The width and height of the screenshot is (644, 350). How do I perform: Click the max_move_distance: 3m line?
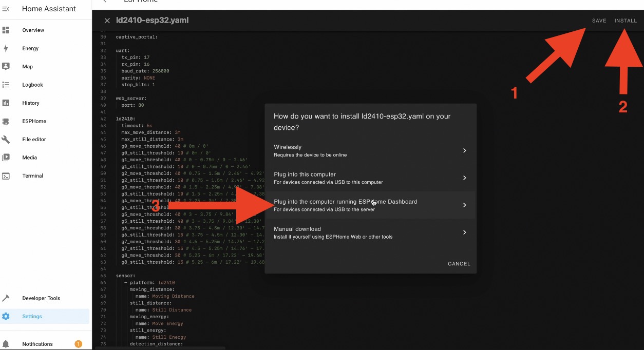(151, 132)
